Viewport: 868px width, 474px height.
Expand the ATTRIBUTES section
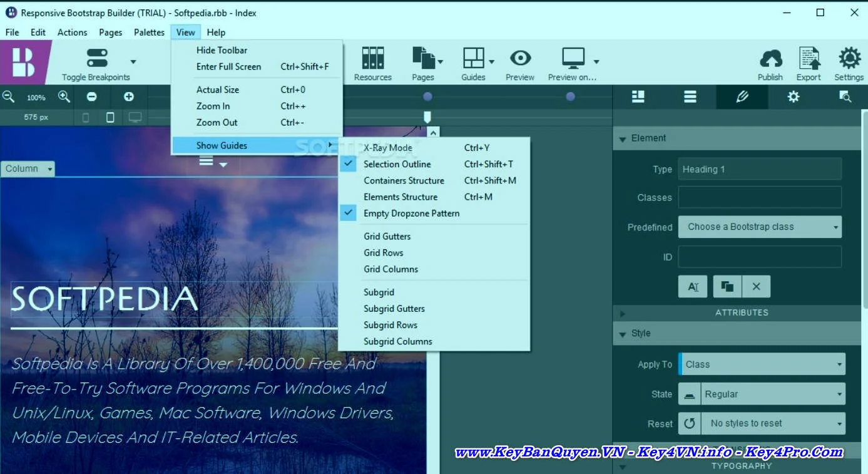[x=622, y=313]
